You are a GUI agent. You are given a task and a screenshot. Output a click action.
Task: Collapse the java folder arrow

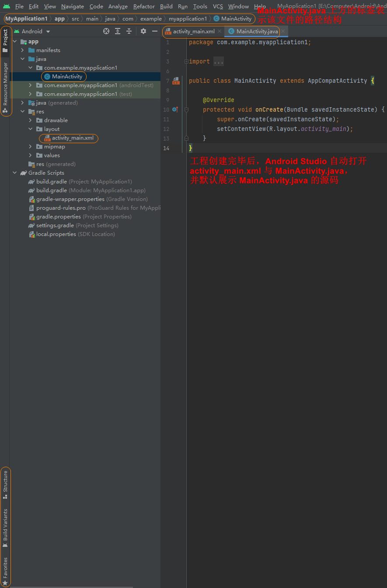pos(23,59)
